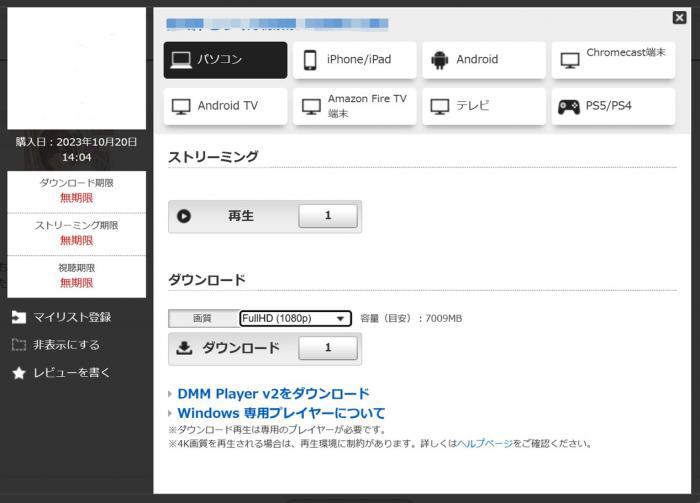Select the iPhone/iPad device tab
This screenshot has height=503, width=700.
(x=355, y=60)
